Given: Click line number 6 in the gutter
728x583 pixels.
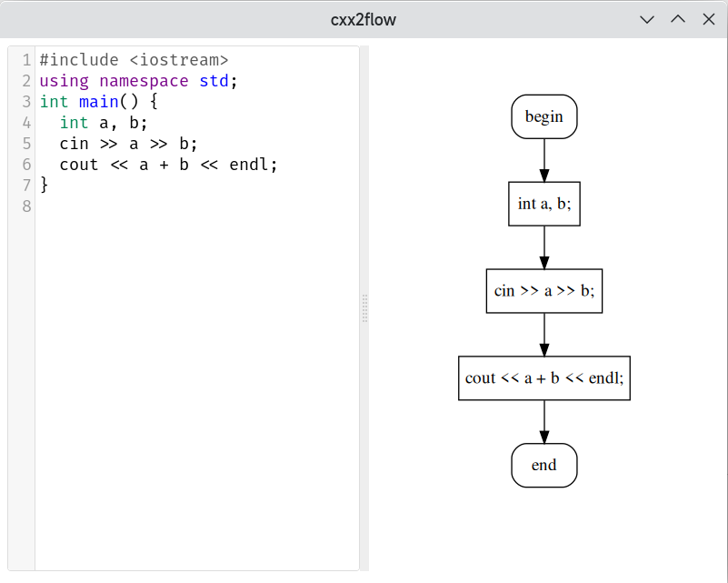Looking at the screenshot, I should (26, 165).
